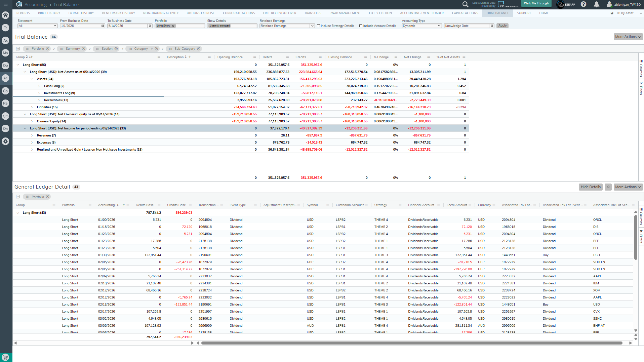This screenshot has width=644, height=362.
Task: Open the Cm sidebar module
Action: point(5,116)
